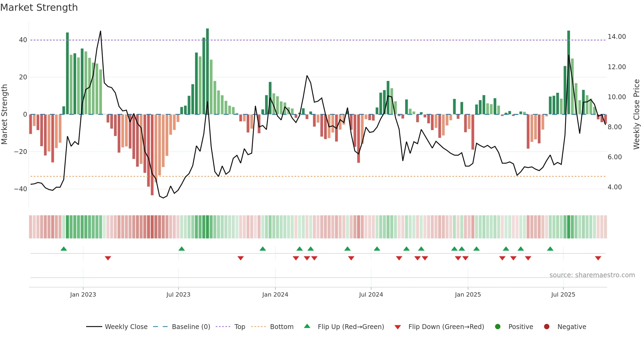This screenshot has width=644, height=362.
Task: Click the Market Strength chart title
Action: (39, 8)
